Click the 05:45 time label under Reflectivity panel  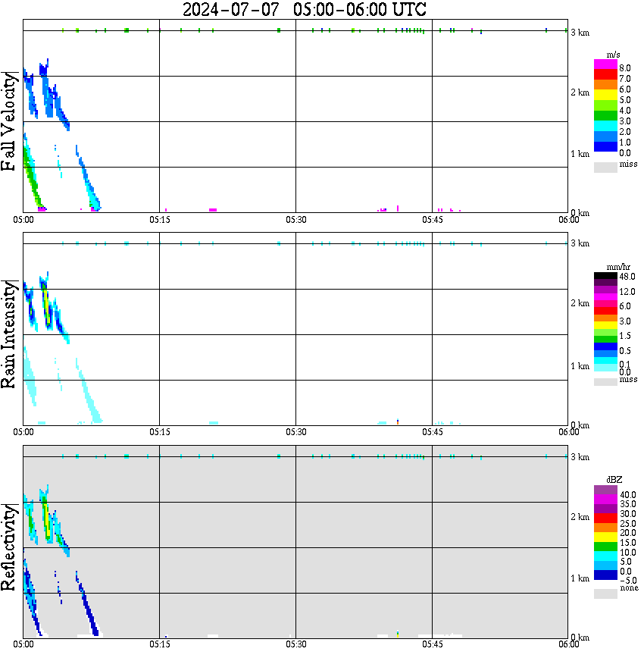point(432,644)
